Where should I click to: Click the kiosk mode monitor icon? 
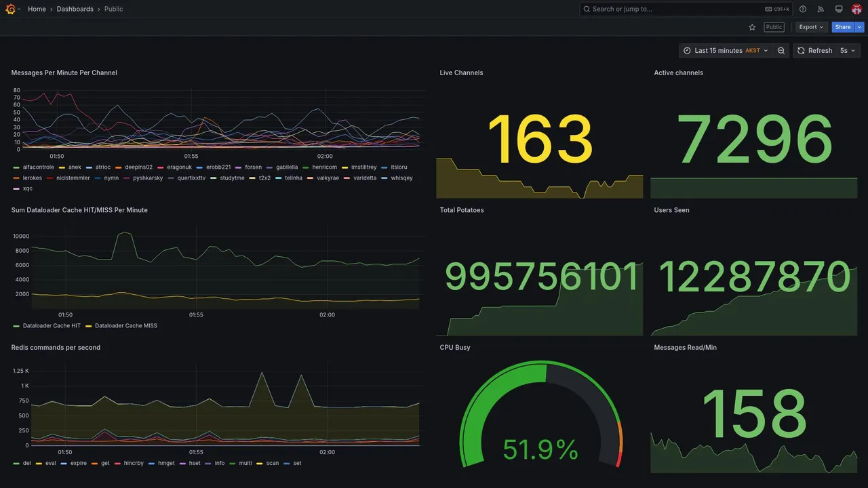pos(839,9)
